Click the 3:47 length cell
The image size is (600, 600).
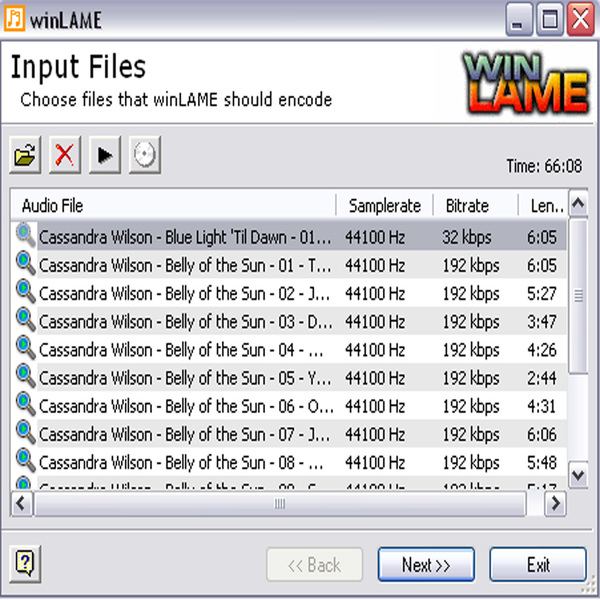(x=541, y=322)
